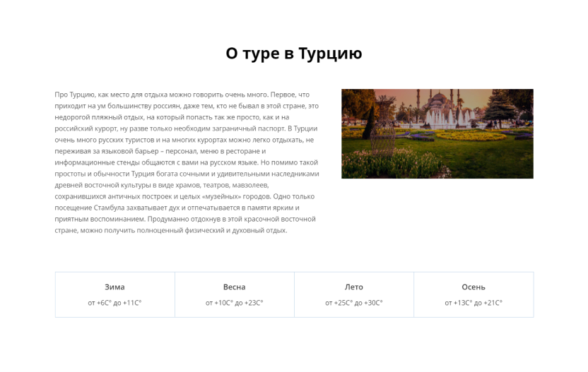Click spring temperature "от +10C° до +23C°"
The height and width of the screenshot is (372, 588).
(x=234, y=303)
